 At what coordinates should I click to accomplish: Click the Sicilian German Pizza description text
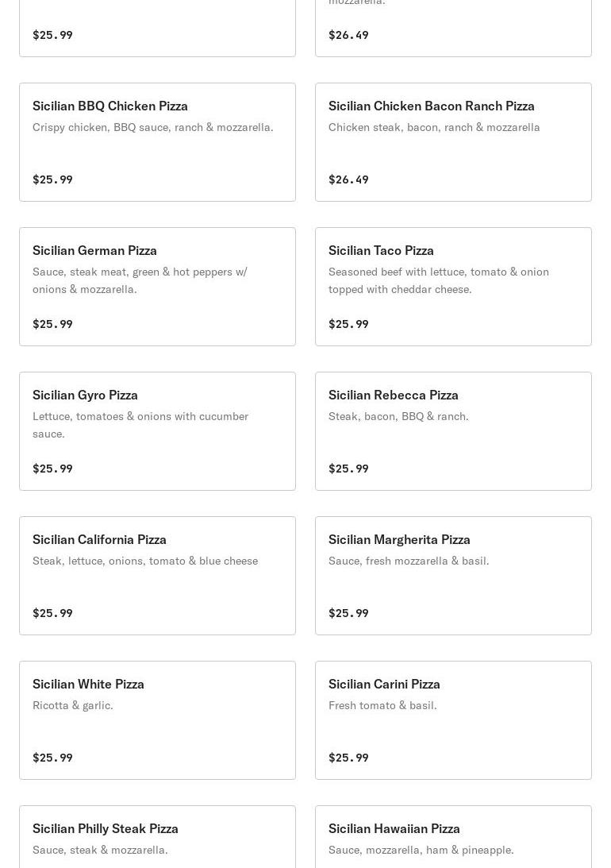tap(140, 280)
